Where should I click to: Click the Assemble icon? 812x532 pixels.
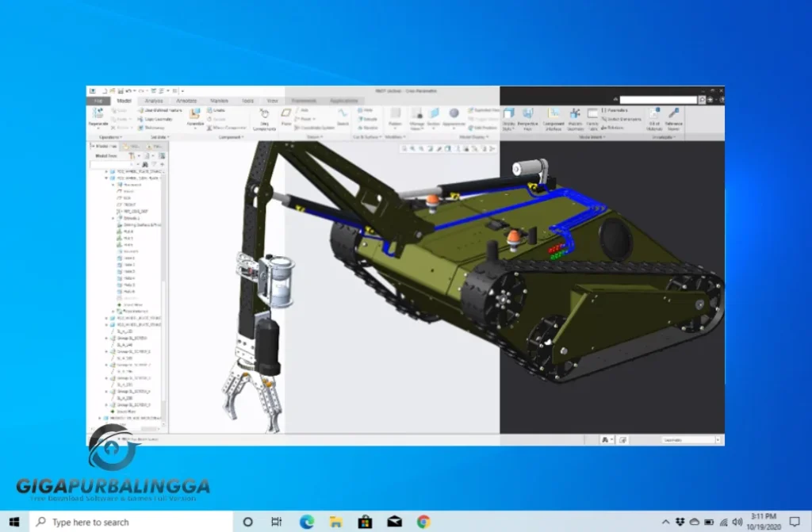tap(193, 116)
